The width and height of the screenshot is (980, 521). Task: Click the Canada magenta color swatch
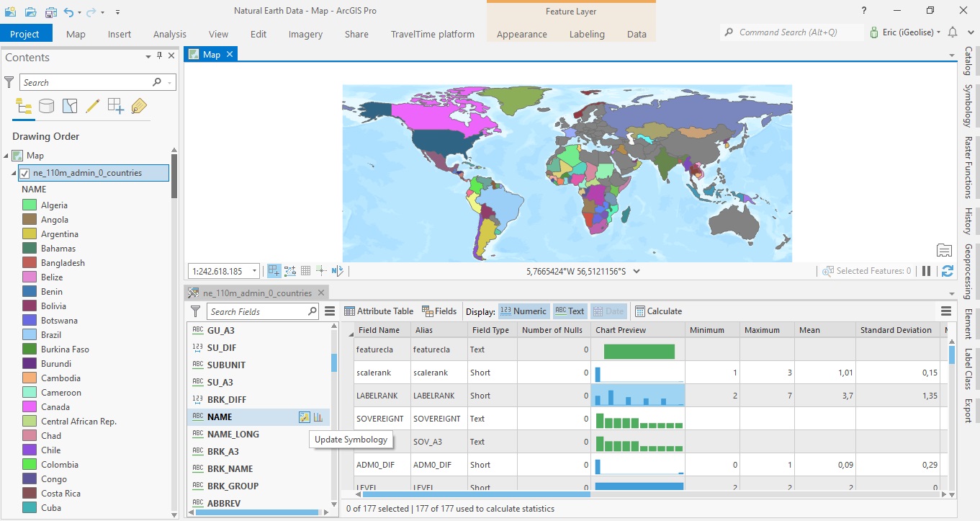point(30,407)
